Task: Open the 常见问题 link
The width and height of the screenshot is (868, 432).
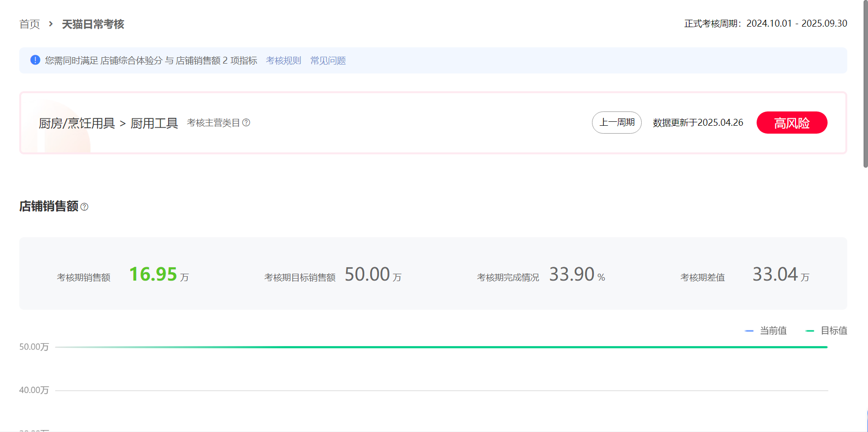Action: click(x=328, y=61)
